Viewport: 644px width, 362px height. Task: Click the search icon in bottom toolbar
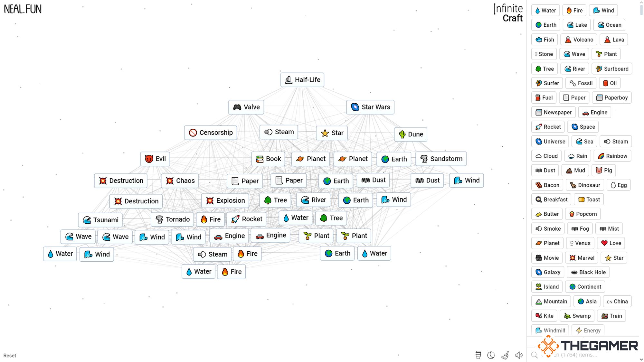tap(535, 355)
